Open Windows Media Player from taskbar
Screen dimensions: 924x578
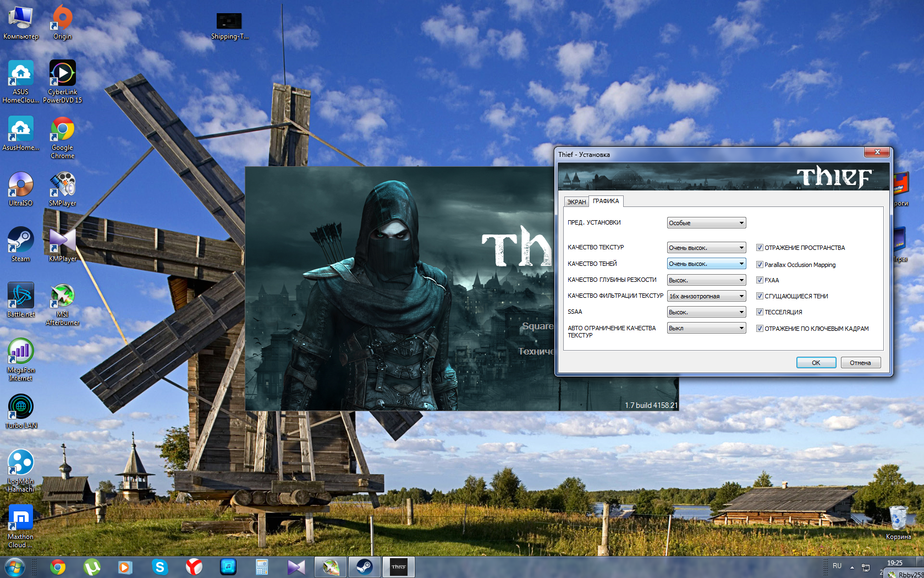[125, 567]
